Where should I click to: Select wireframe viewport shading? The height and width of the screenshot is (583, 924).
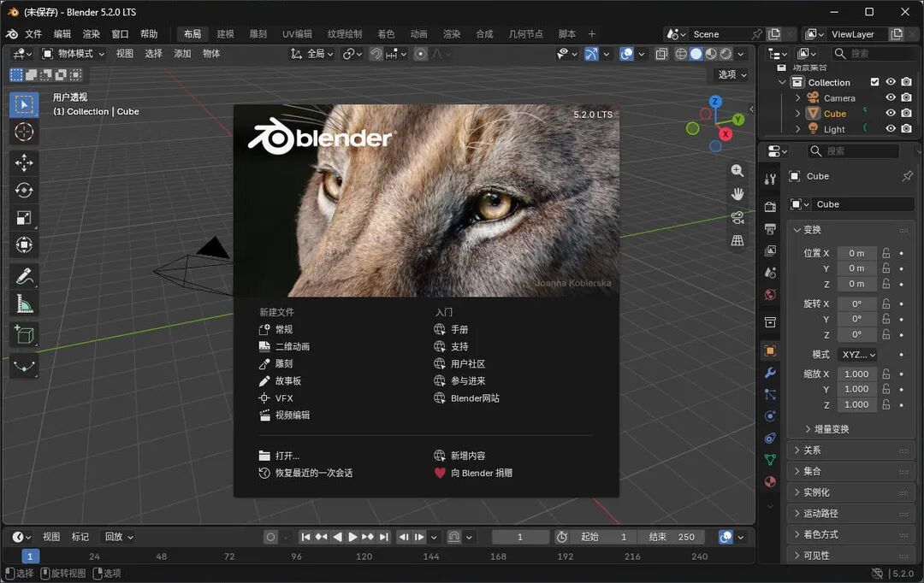click(x=681, y=54)
